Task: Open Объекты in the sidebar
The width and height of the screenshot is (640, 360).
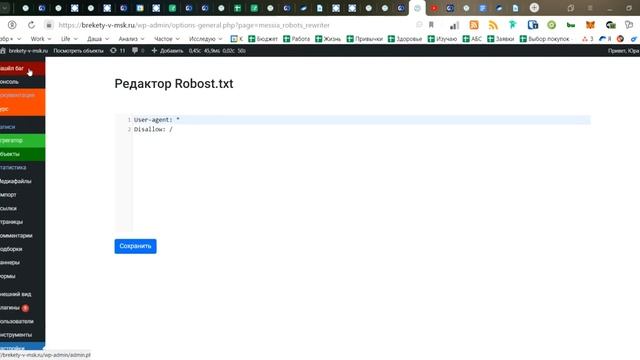Action: pos(22,154)
